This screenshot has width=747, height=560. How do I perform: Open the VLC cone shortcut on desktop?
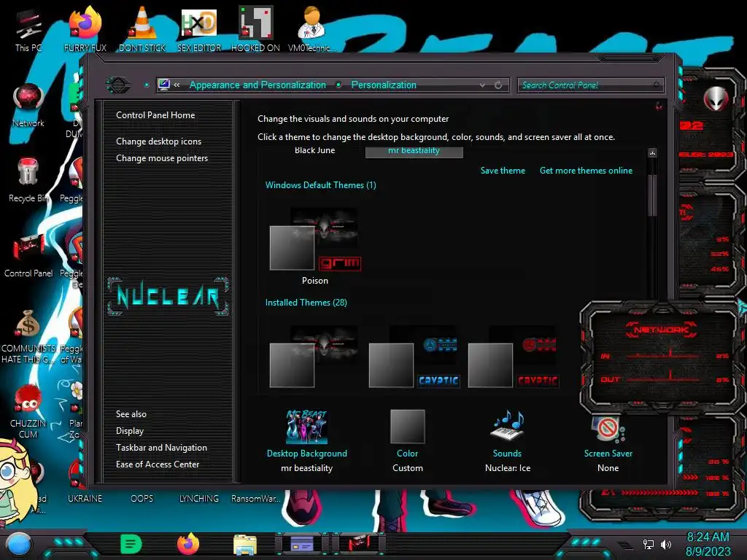point(142,29)
